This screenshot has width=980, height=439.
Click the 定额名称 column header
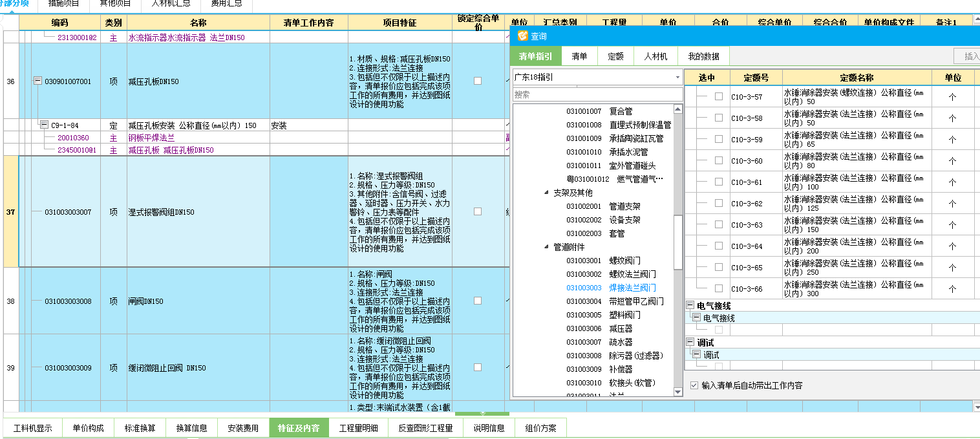point(857,78)
